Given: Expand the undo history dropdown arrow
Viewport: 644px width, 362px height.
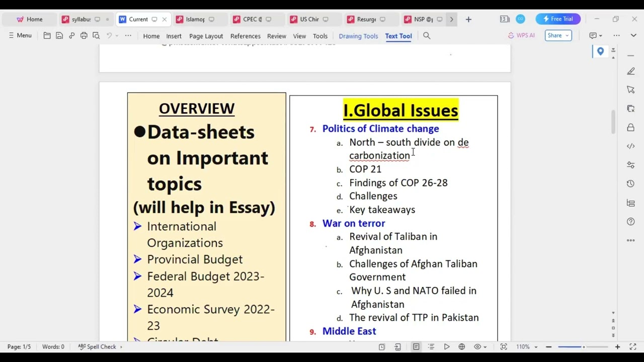Looking at the screenshot, I should pos(117,36).
